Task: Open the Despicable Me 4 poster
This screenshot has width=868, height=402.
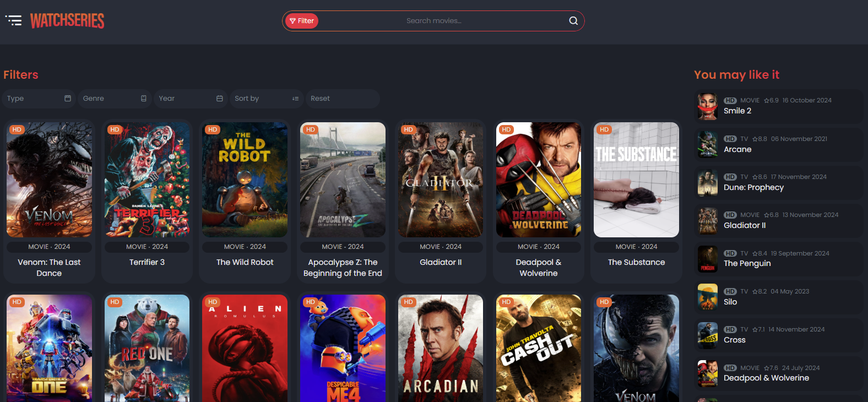Action: coord(343,348)
